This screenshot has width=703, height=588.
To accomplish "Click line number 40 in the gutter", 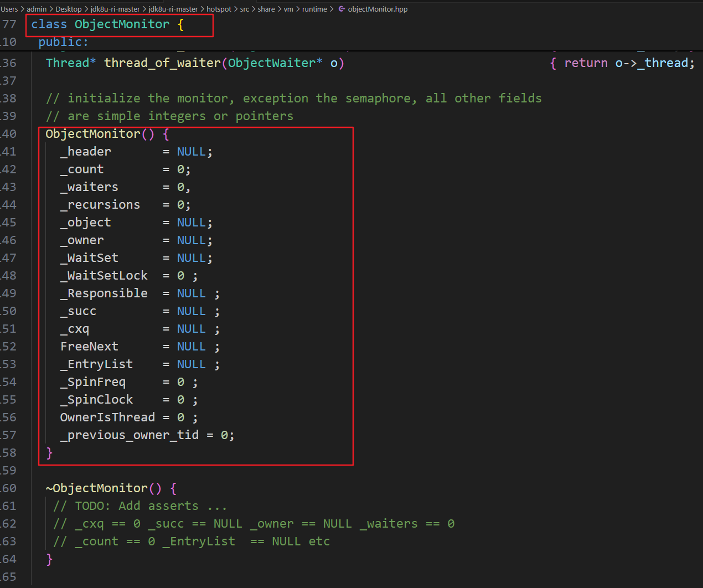I will 9,134.
